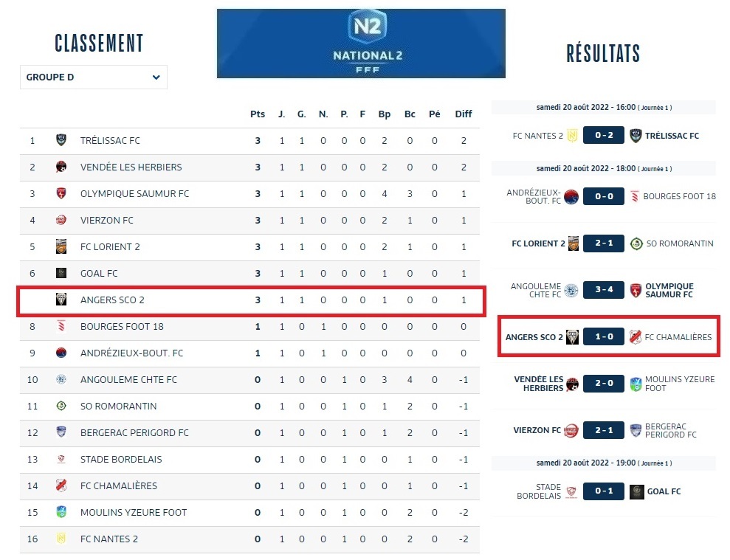Click the Goal FC logo in results
Viewport: 730px width, 560px height.
click(x=636, y=491)
